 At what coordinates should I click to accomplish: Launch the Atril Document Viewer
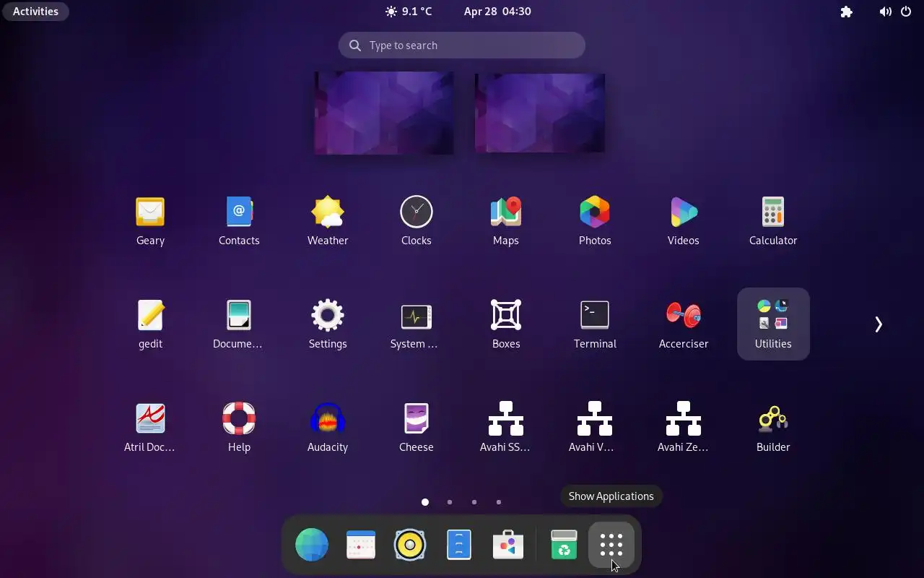pyautogui.click(x=150, y=428)
